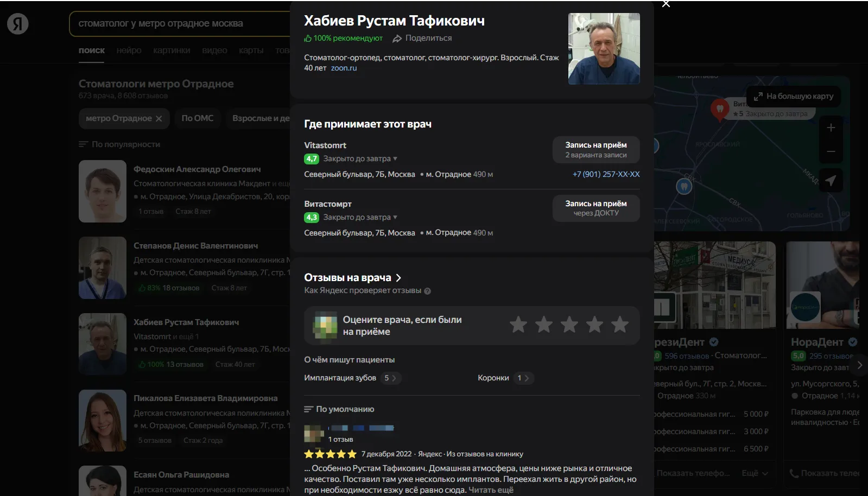
Task: Rate the doctor three stars
Action: pos(569,325)
